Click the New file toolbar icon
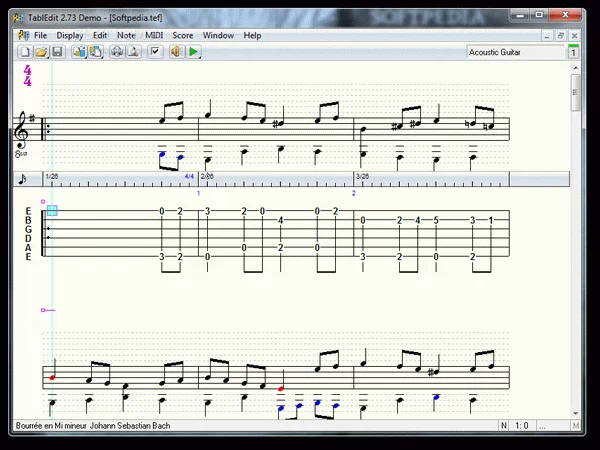Image resolution: width=600 pixels, height=450 pixels. pos(25,52)
